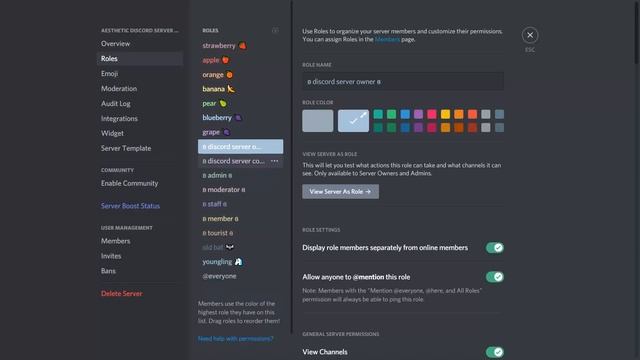Open the Roles settings page
This screenshot has height=360, width=640.
point(140,58)
